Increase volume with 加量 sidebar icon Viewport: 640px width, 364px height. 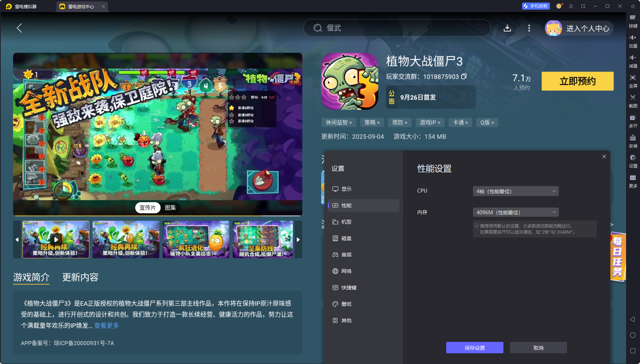pos(633,41)
